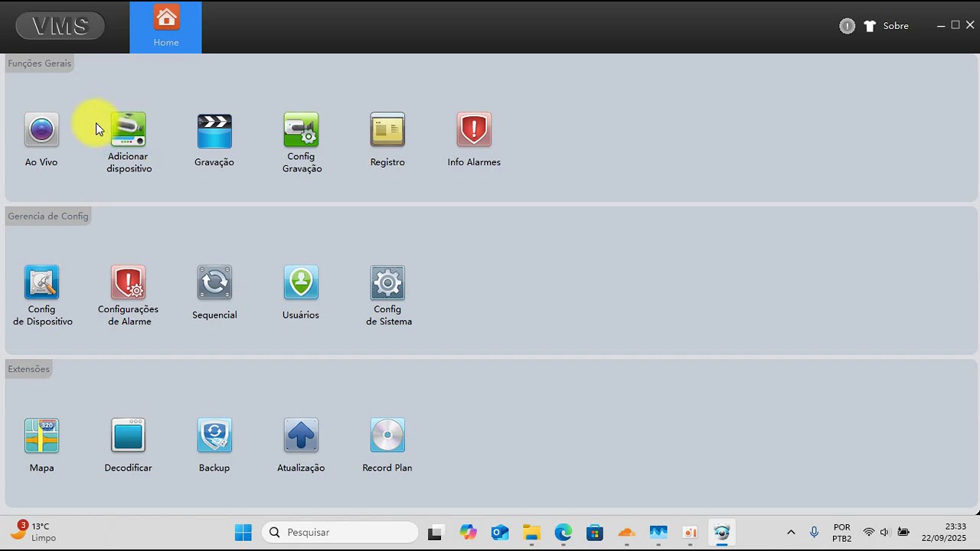The width and height of the screenshot is (980, 551).
Task: Open the Sobre about link
Action: click(896, 26)
